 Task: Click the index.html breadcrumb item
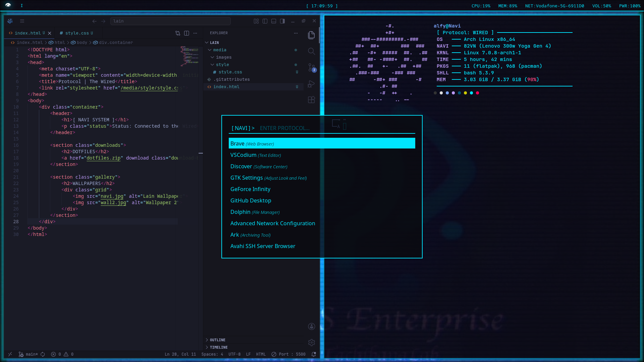(27, 43)
